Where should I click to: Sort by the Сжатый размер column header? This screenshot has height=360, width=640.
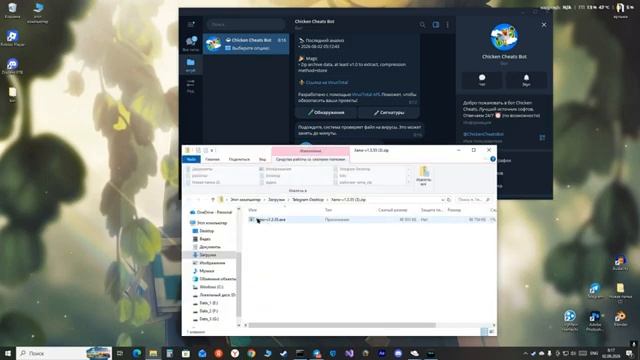(x=392, y=210)
